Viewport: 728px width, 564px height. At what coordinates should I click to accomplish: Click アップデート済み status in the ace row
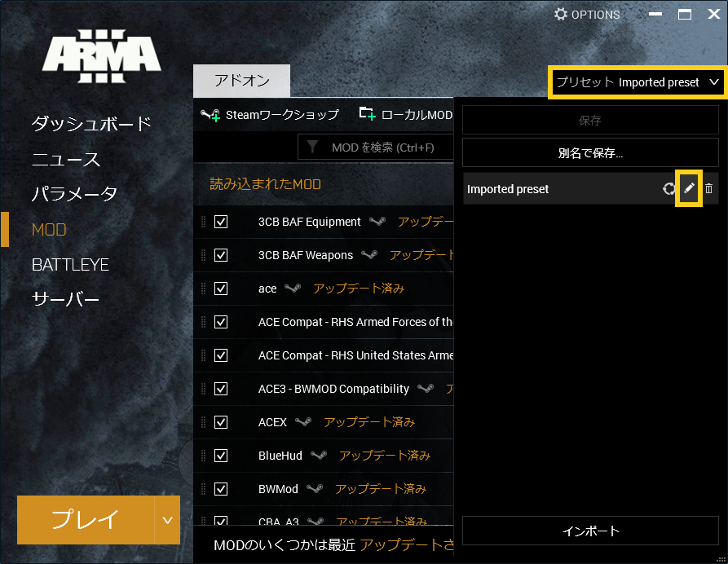point(359,289)
